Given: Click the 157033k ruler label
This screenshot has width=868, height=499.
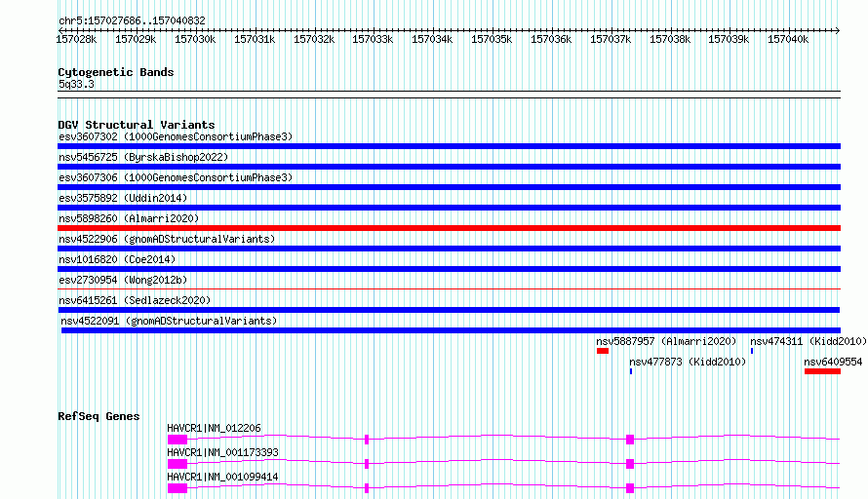Looking at the screenshot, I should pyautogui.click(x=373, y=39).
